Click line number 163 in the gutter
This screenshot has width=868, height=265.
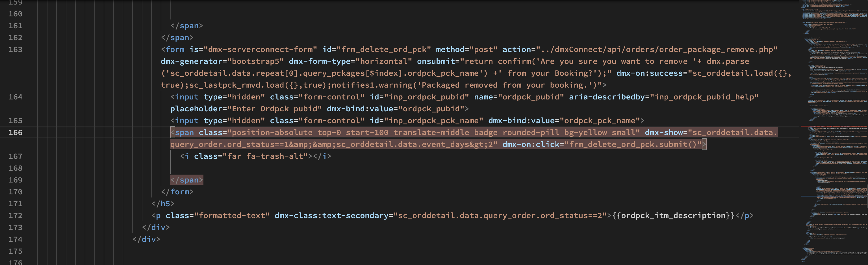tap(16, 49)
